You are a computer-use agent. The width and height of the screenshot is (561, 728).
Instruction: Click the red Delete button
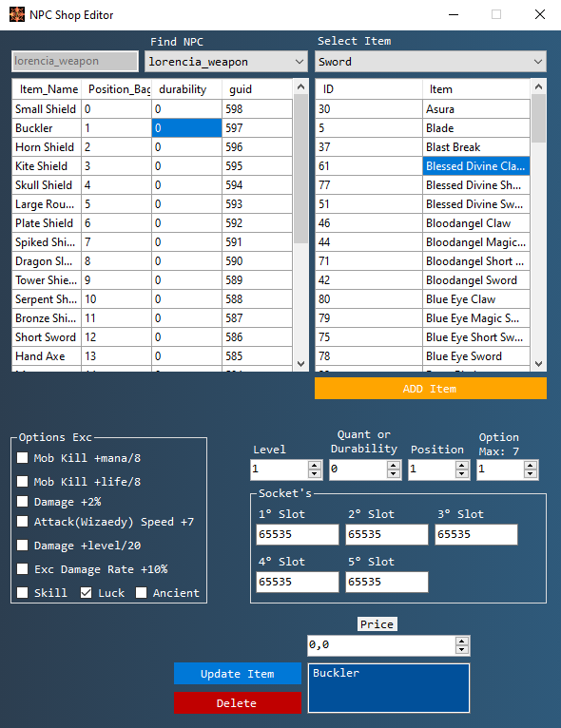click(x=238, y=703)
